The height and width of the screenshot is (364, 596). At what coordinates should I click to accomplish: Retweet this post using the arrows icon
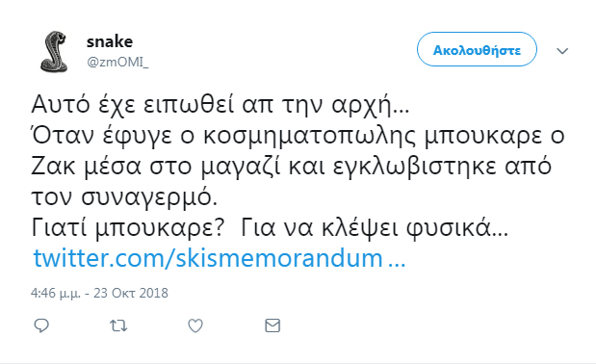tap(118, 325)
